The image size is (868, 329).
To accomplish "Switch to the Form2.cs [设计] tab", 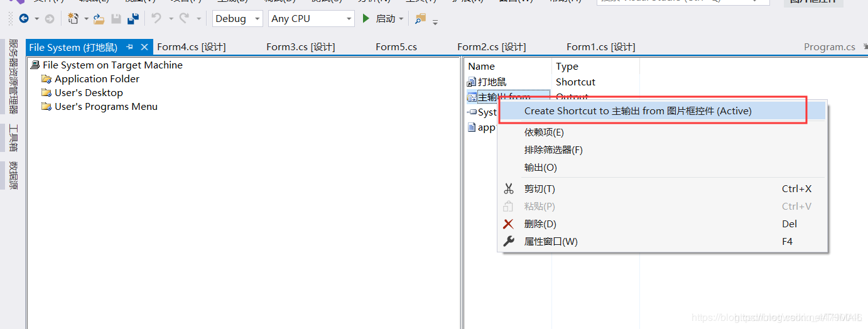I will click(x=492, y=47).
